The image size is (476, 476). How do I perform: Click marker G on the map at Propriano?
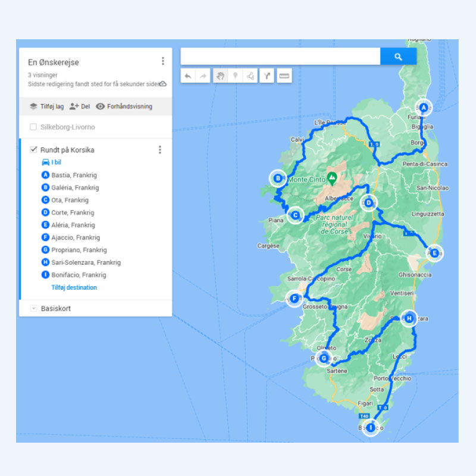(x=324, y=359)
